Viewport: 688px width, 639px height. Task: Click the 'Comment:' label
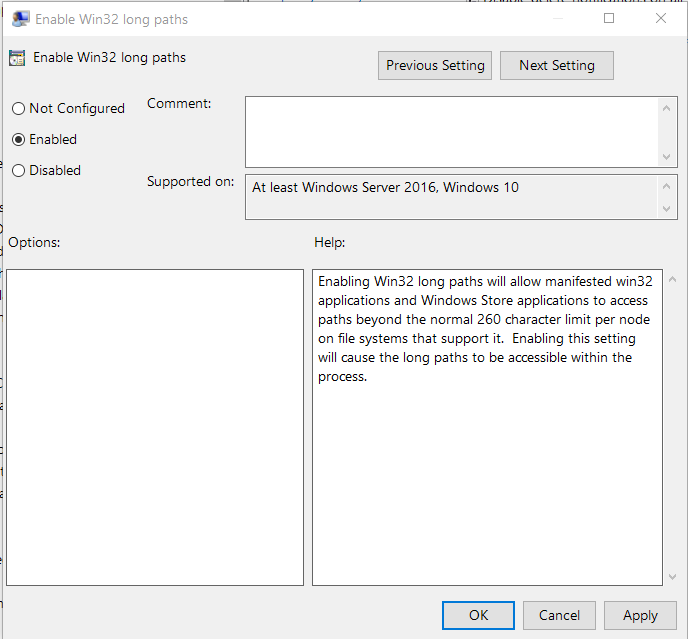click(179, 104)
